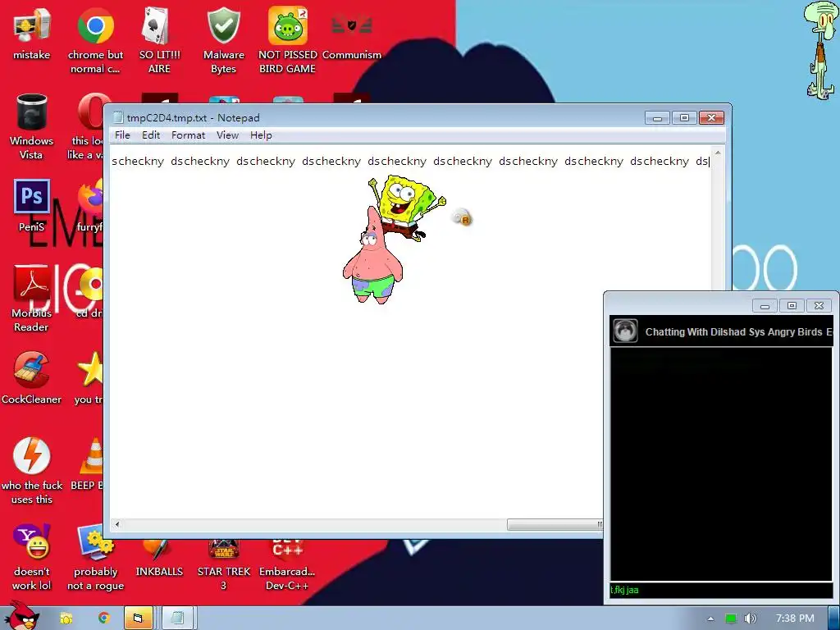Maximize the chat window
The height and width of the screenshot is (630, 840).
tap(792, 306)
